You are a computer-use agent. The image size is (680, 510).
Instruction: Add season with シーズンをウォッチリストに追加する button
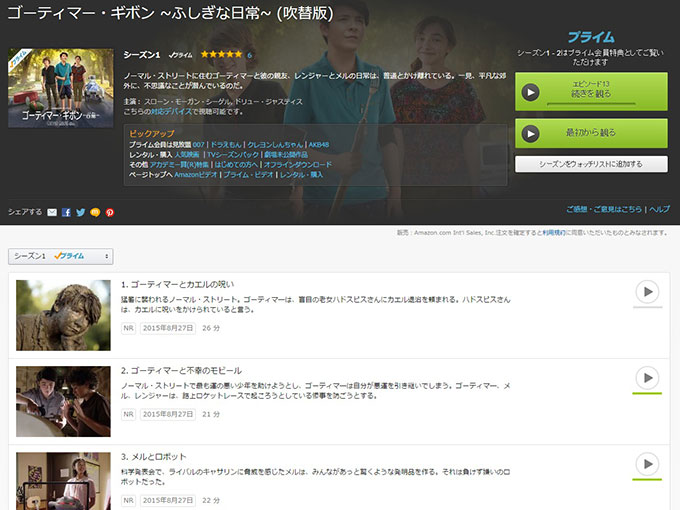(591, 164)
